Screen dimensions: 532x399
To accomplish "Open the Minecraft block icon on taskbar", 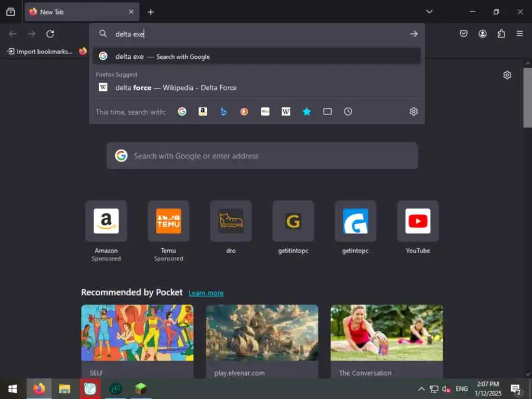I will [x=141, y=389].
